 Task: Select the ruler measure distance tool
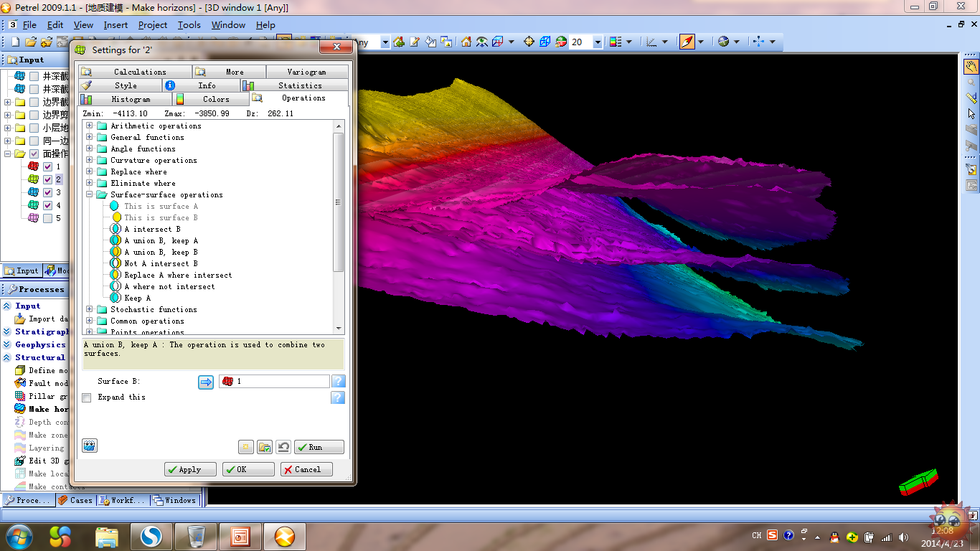point(971,98)
